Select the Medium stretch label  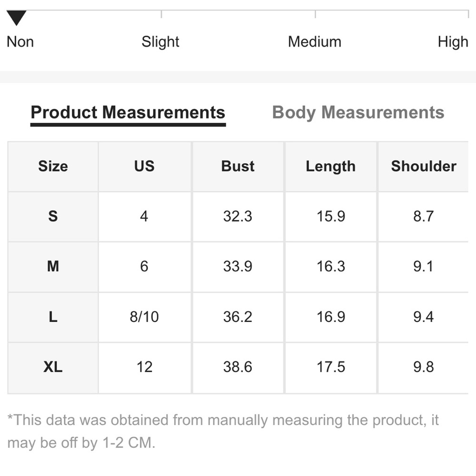(315, 42)
